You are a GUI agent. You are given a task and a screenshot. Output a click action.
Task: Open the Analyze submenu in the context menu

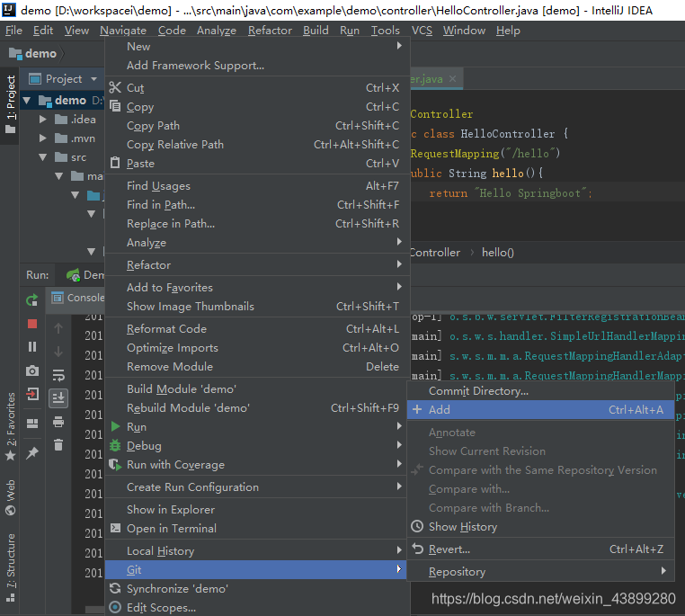tap(257, 243)
